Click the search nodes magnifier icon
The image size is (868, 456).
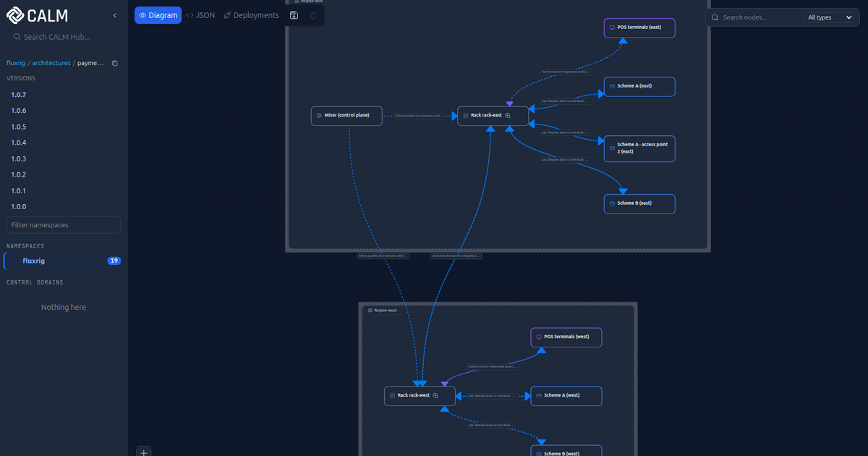[715, 17]
